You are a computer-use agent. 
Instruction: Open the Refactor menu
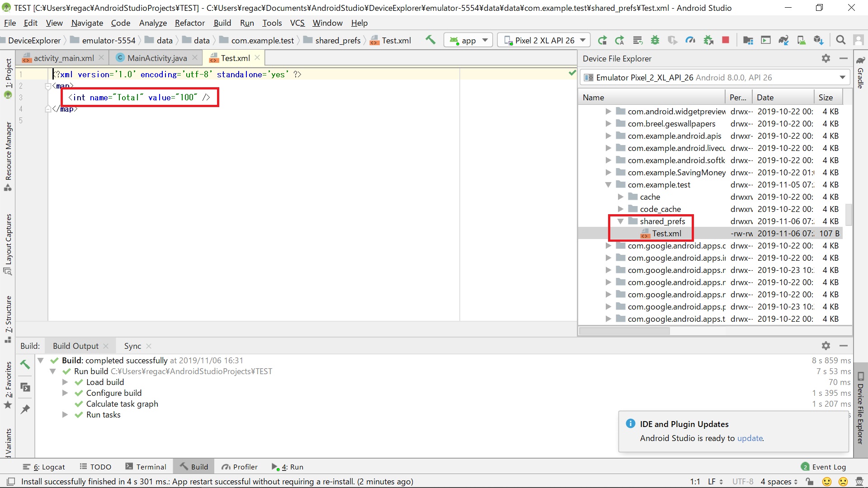click(189, 23)
